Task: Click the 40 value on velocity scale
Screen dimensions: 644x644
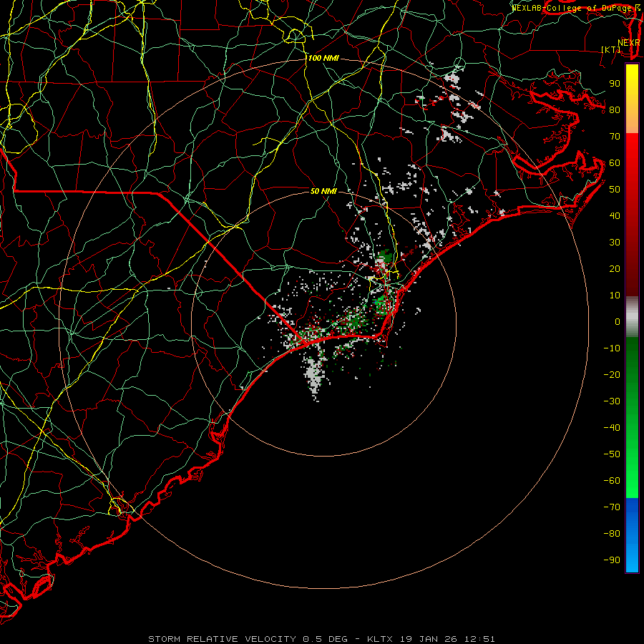Action: click(615, 216)
